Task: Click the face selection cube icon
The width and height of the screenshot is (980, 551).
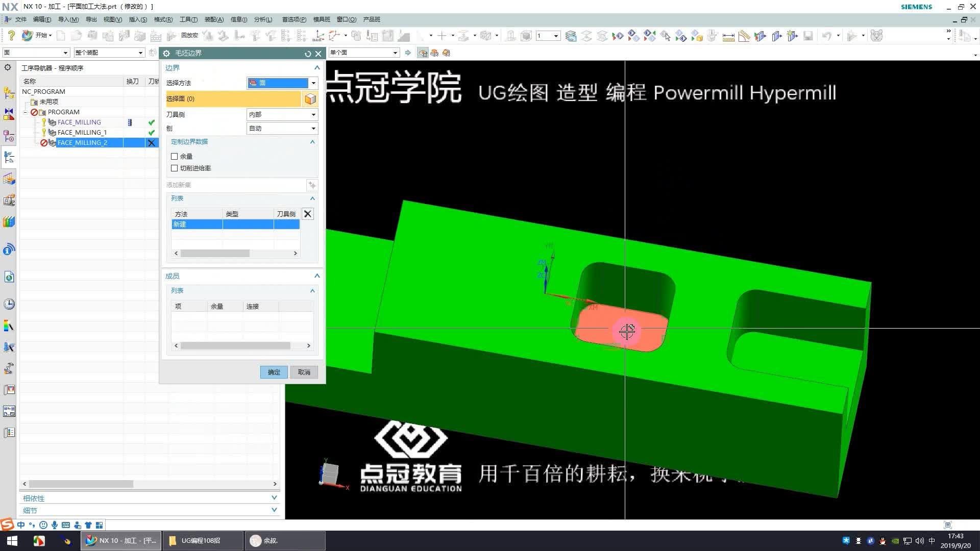Action: (x=310, y=99)
